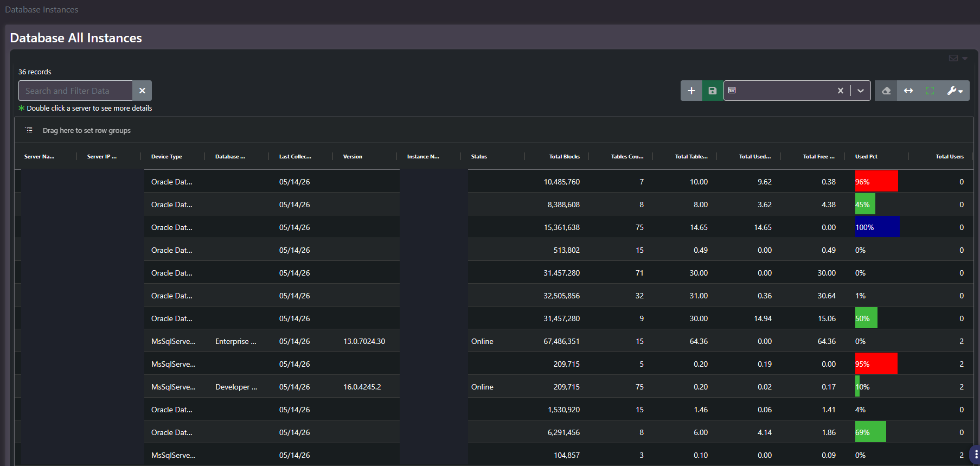Viewport: 980px width, 466px height.
Task: Clear the search field with the X button
Action: (x=142, y=91)
